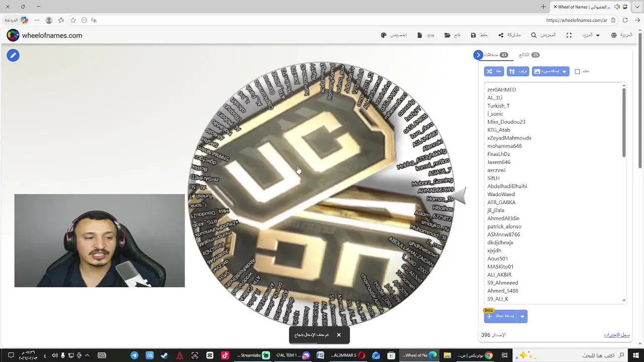Click entry MASKito01 in the list
Viewport: 644px width, 362px height.
click(500, 266)
